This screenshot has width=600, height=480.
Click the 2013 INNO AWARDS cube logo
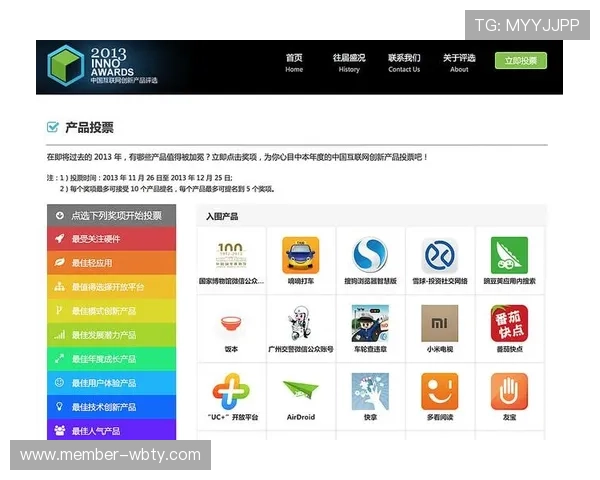65,65
